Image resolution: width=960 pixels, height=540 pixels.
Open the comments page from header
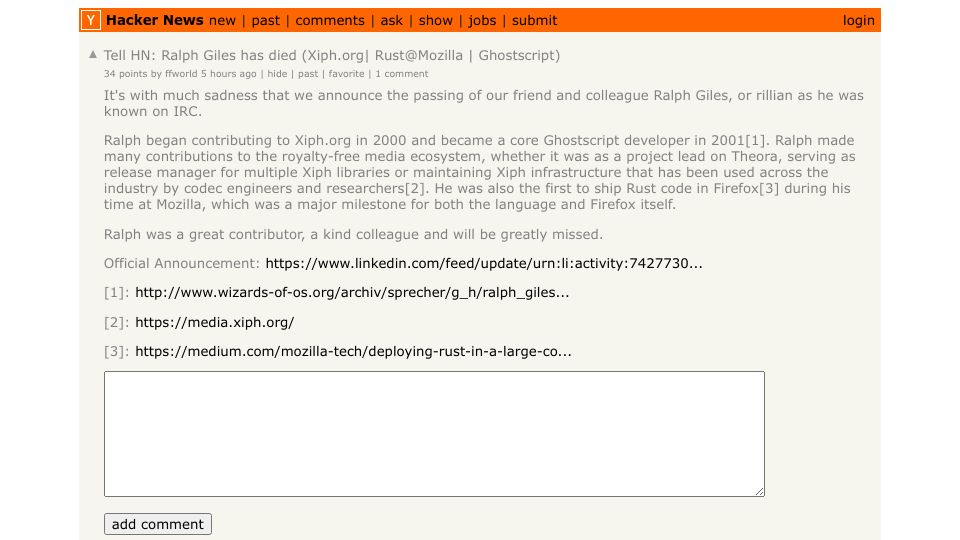tap(330, 20)
